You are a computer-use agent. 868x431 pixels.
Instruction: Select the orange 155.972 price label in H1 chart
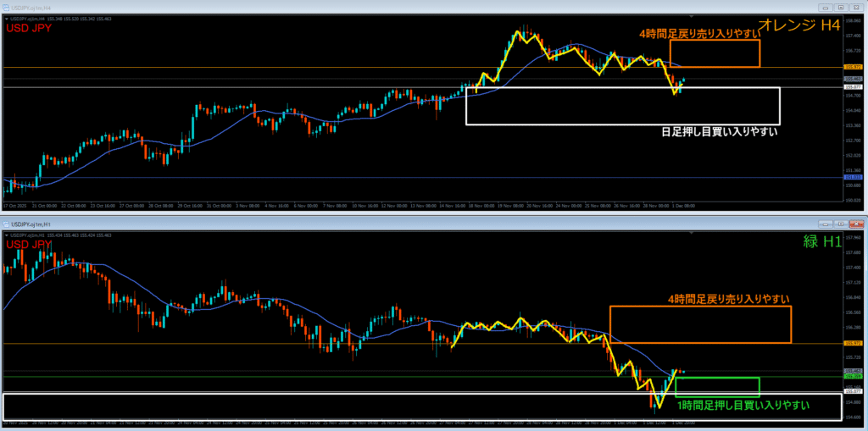pyautogui.click(x=851, y=343)
